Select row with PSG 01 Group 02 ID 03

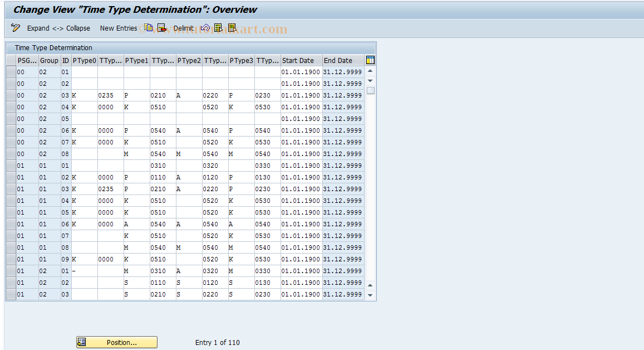[11, 294]
